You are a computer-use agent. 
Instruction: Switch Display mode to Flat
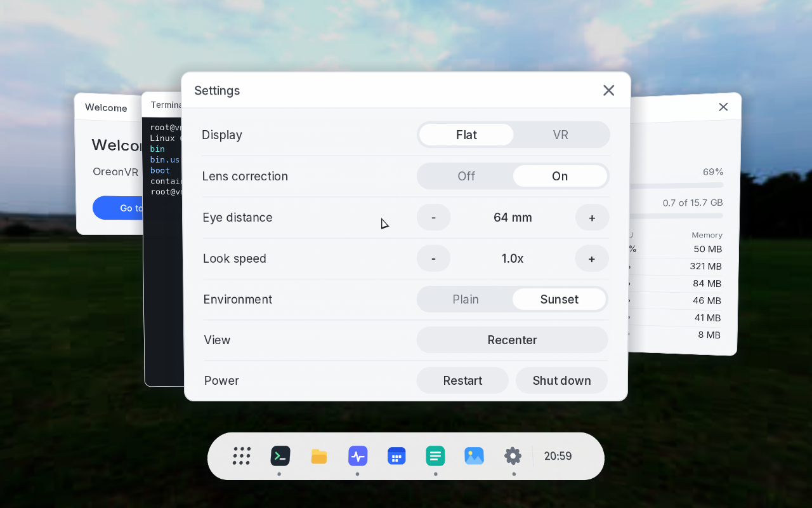coord(466,135)
